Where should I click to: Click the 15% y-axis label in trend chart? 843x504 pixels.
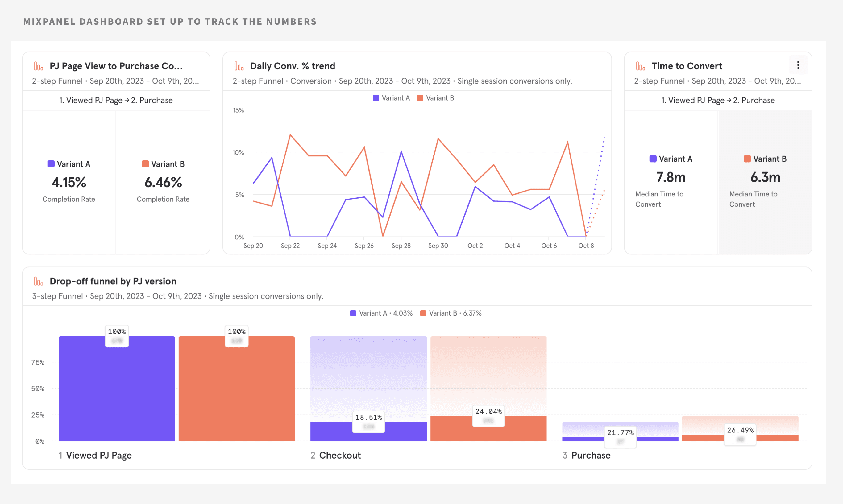pos(239,110)
